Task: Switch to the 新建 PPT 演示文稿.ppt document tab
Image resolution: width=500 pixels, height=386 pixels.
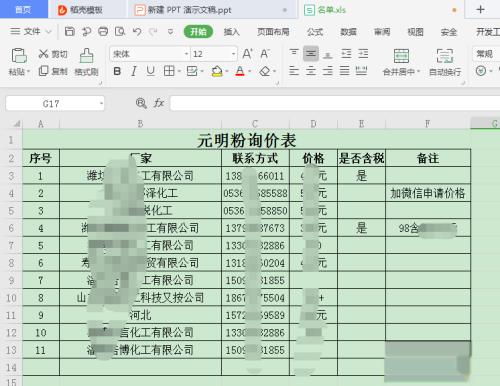Action: [x=189, y=10]
